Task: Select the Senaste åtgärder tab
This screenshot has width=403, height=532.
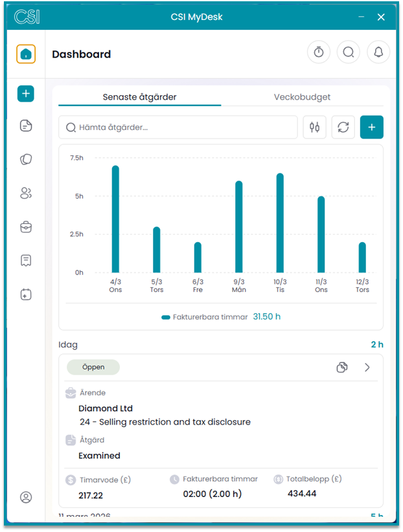Action: (x=139, y=97)
